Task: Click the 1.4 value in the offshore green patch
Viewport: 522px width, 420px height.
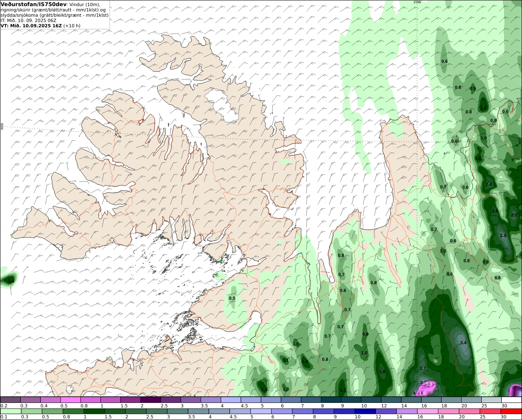Action: [11, 281]
